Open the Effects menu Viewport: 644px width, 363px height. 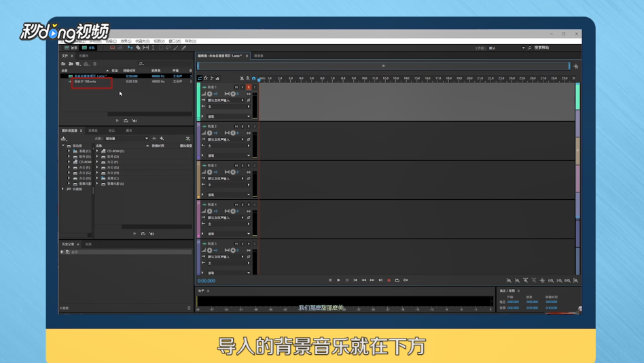tap(126, 41)
